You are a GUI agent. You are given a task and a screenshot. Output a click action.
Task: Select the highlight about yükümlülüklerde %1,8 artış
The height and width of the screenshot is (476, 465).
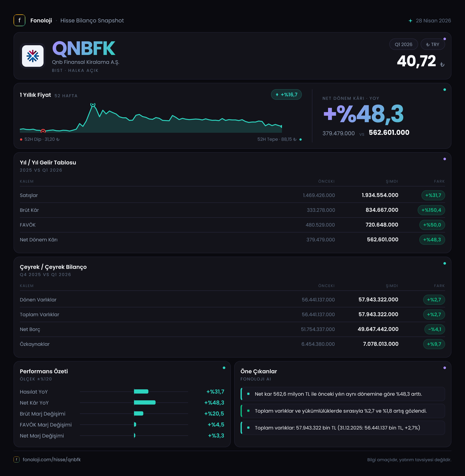(343, 411)
